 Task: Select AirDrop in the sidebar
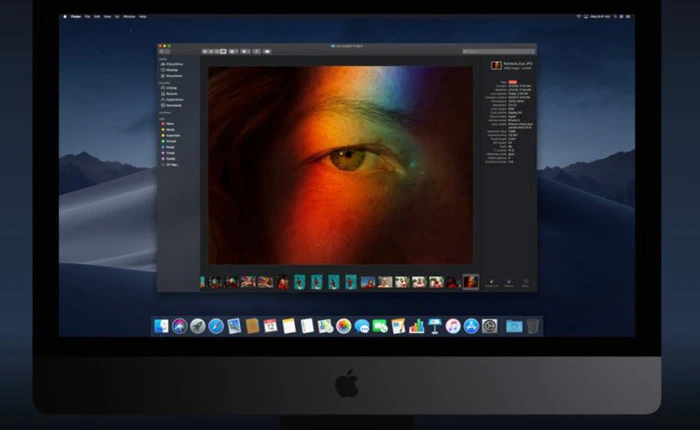(169, 88)
